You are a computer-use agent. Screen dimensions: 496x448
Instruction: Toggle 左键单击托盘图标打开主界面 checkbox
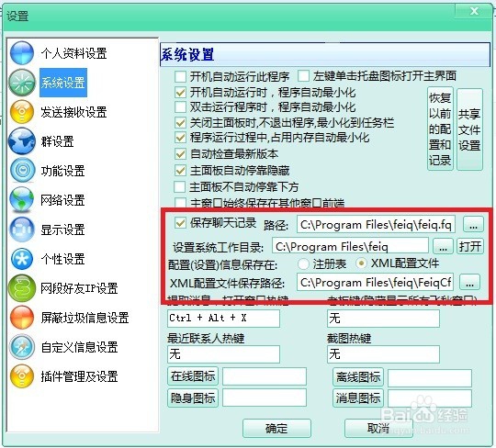coord(303,76)
